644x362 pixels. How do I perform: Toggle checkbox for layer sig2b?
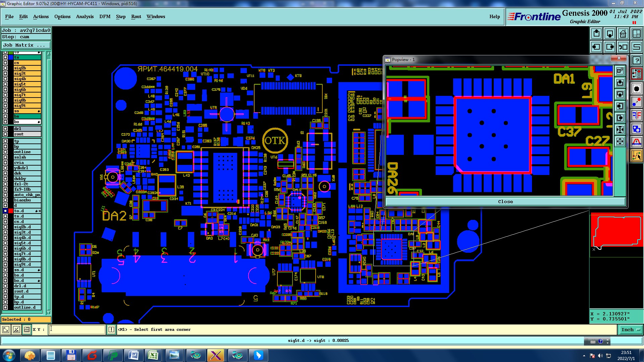pyautogui.click(x=5, y=68)
